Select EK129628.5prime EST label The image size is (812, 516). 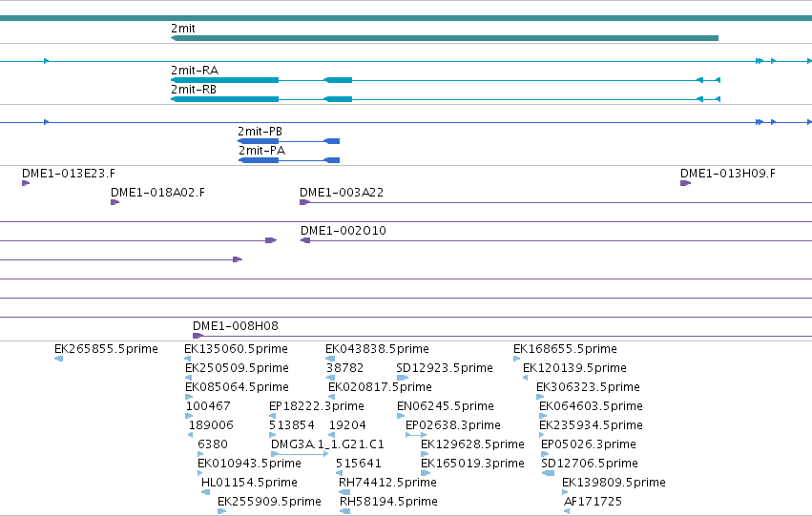473,444
